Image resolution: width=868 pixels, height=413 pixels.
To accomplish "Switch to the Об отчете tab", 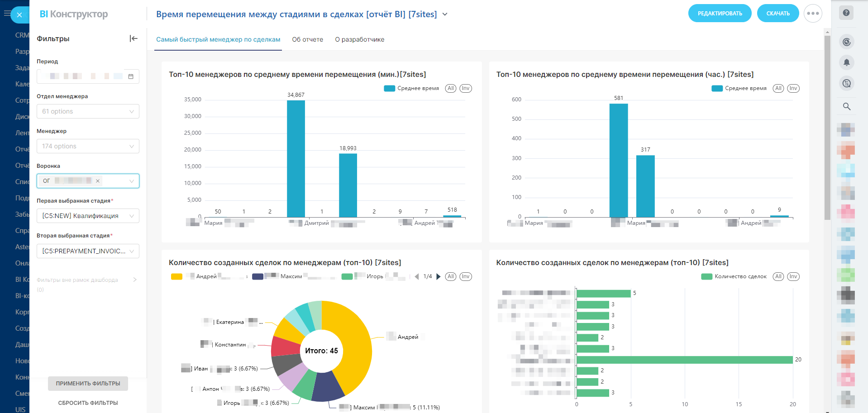I will [307, 39].
